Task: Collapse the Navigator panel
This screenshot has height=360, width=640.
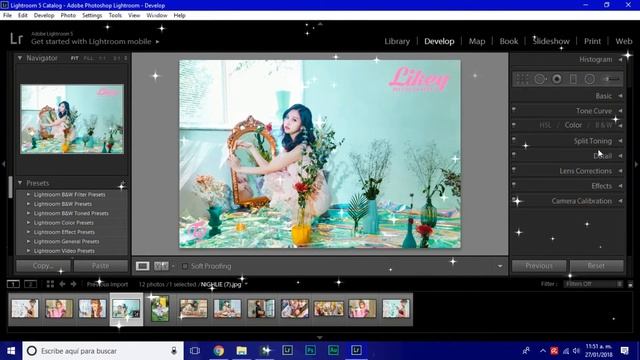Action: point(20,58)
